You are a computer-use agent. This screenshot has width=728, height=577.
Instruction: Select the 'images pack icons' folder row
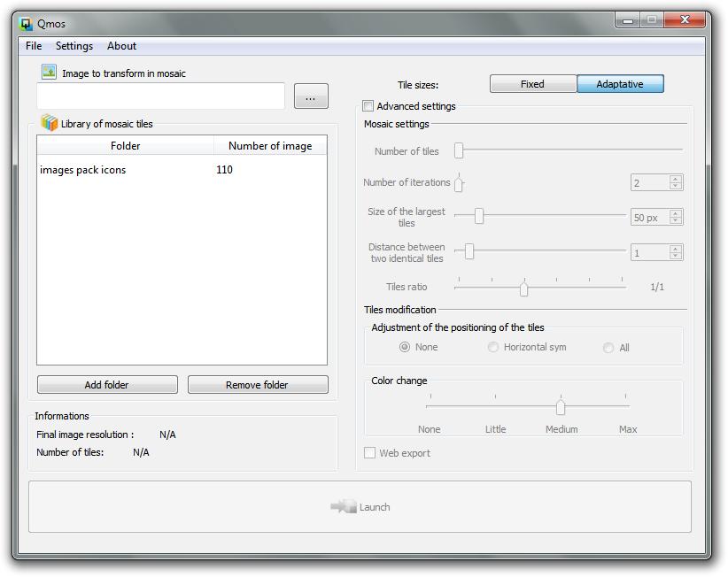tap(182, 170)
